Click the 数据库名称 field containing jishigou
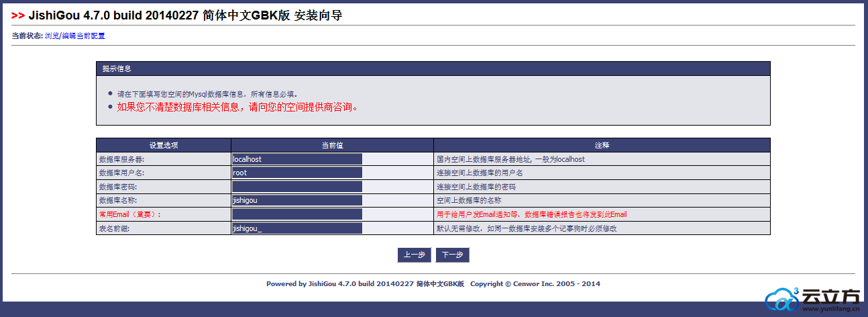The width and height of the screenshot is (868, 317). [x=297, y=200]
